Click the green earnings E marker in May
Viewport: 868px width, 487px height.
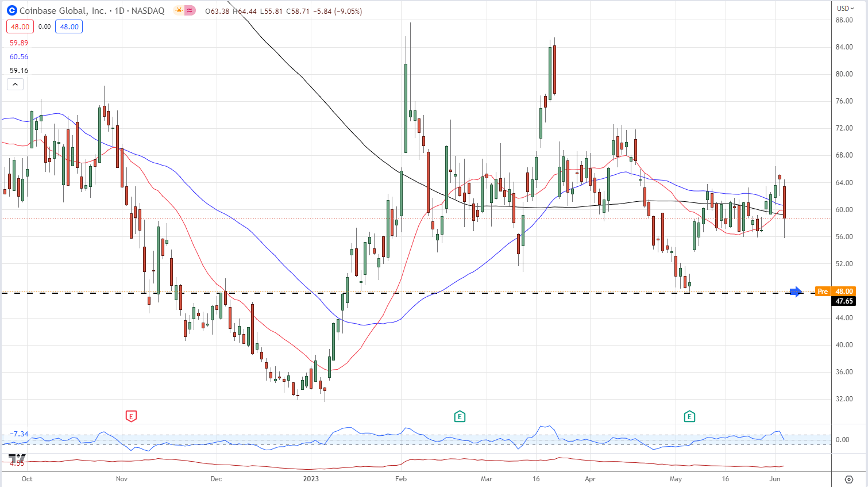pyautogui.click(x=689, y=416)
